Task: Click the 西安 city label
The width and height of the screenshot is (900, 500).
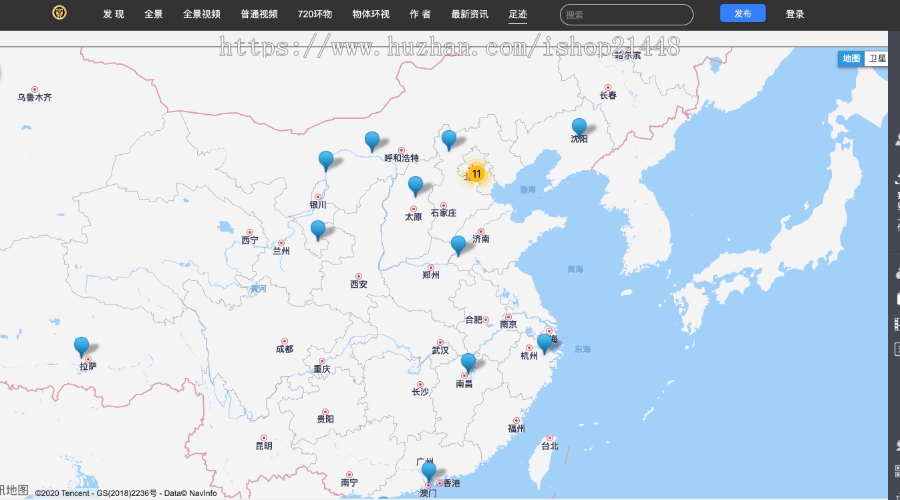Action: 359,284
